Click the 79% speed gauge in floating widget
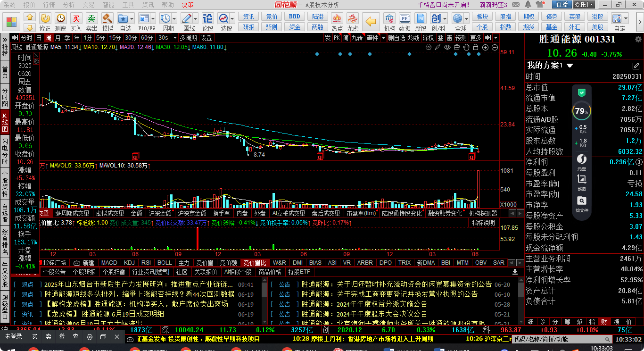 581,111
